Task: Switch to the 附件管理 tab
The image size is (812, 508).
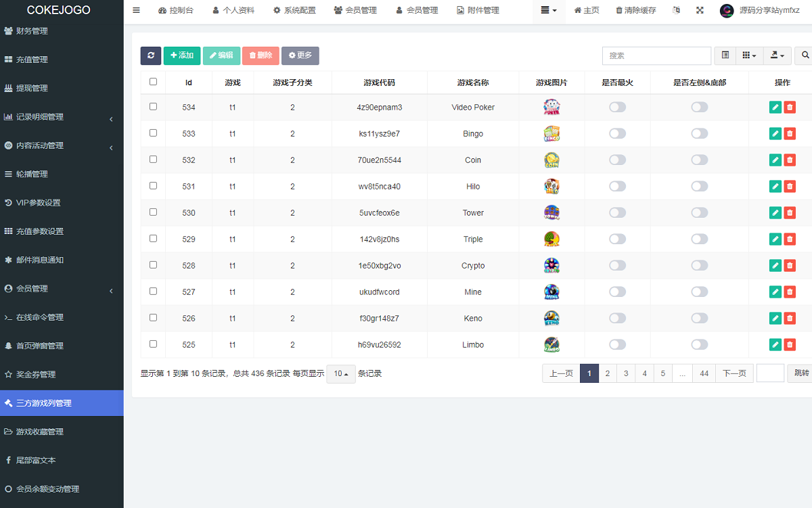Action: (478, 10)
